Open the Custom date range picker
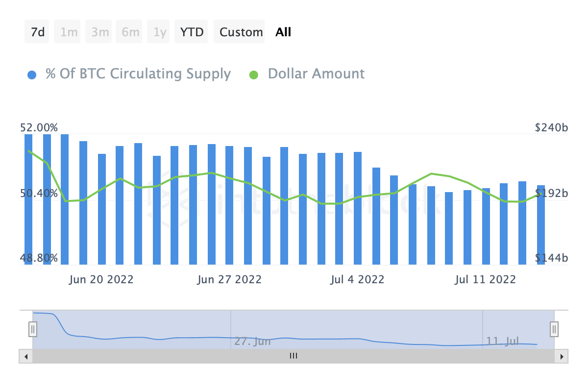Image resolution: width=588 pixels, height=392 pixels. pos(241,32)
